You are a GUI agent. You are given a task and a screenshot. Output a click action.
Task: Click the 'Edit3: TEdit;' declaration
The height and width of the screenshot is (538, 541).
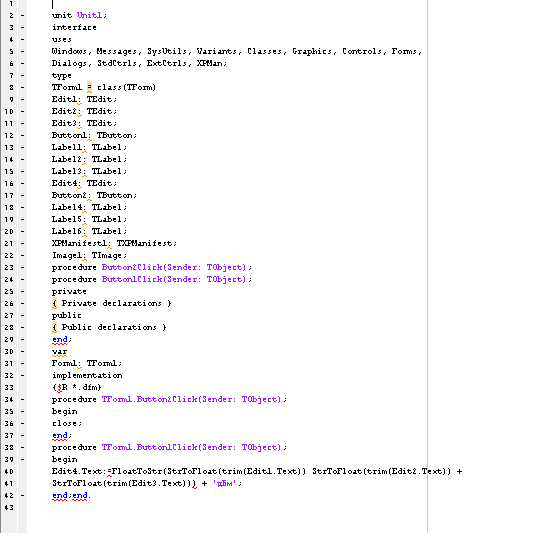click(85, 124)
